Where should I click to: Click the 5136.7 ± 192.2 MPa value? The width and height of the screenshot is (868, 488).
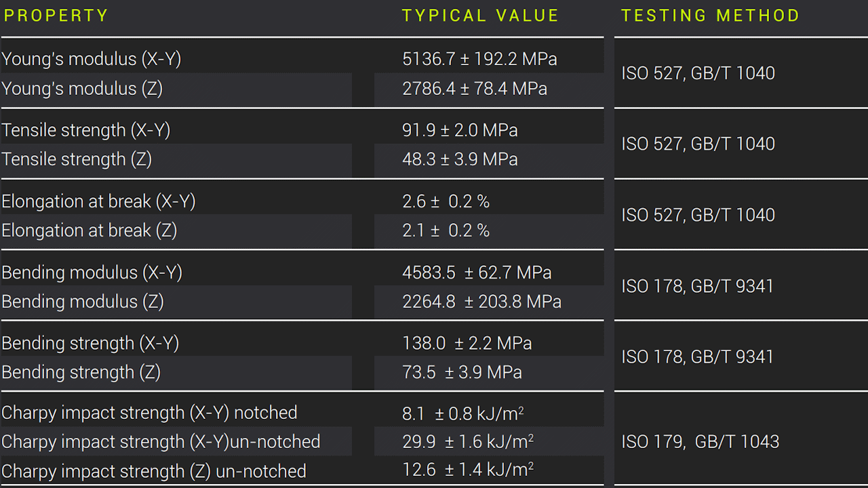[x=479, y=60]
